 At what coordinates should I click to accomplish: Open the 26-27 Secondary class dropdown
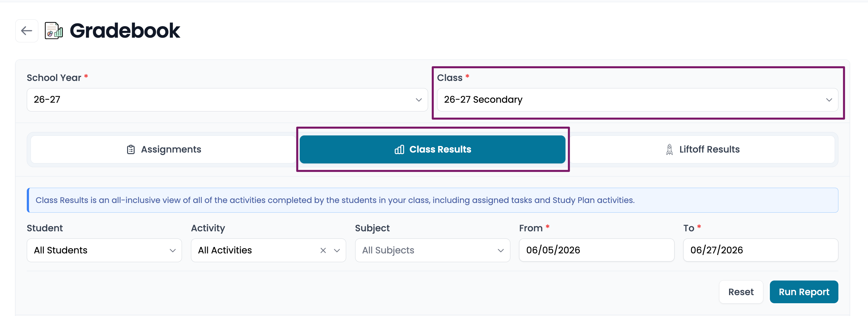tap(637, 100)
